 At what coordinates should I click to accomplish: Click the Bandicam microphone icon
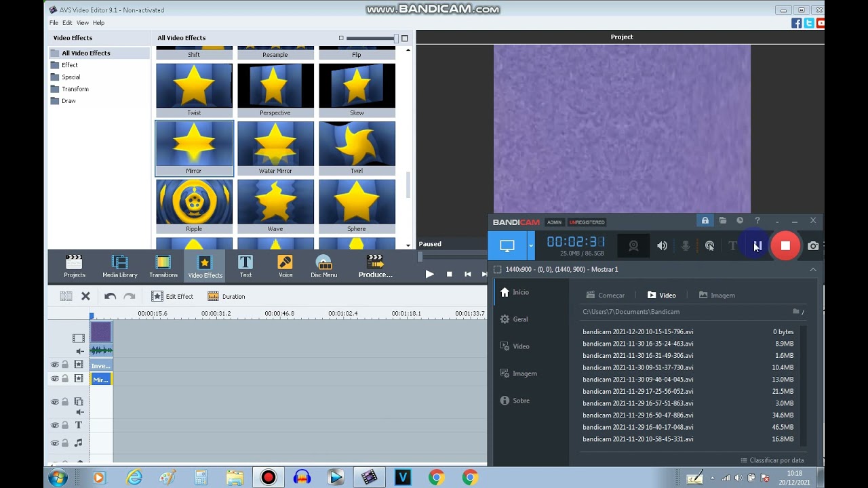pos(686,246)
